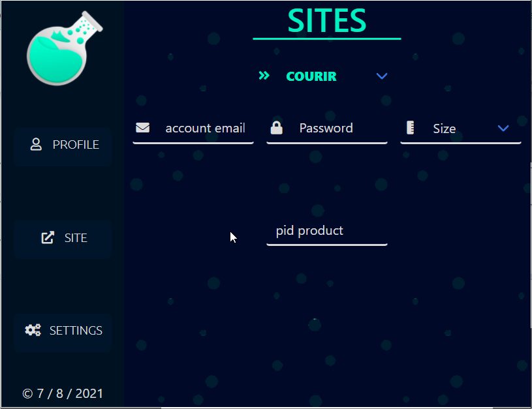Click the Size field label
Image resolution: width=532 pixels, height=409 pixels.
point(444,129)
